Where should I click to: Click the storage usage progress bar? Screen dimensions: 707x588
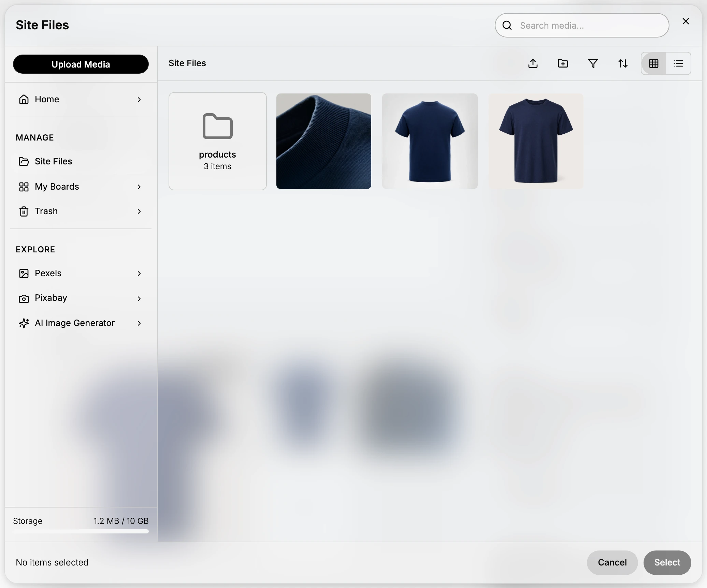pyautogui.click(x=81, y=531)
